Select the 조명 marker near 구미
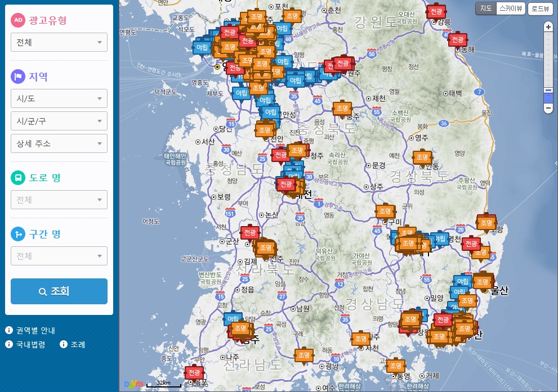Screen dimensions: 558x392 [x=386, y=211]
